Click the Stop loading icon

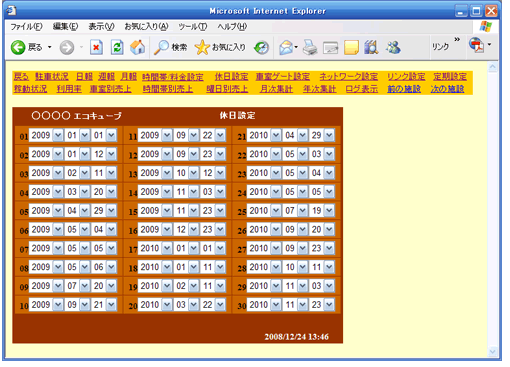point(96,47)
